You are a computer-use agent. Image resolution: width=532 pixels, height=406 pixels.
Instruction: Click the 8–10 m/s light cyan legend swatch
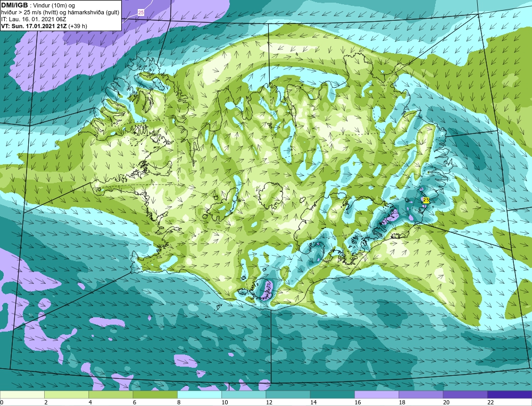199,395
